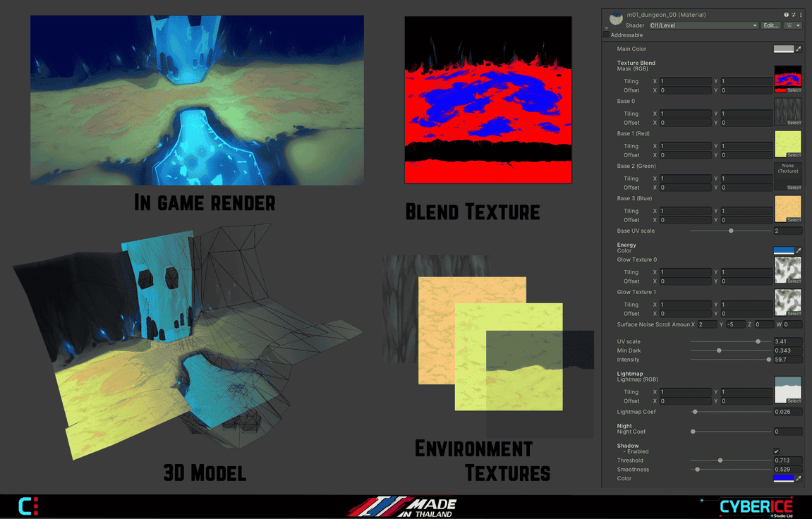Use the Shadow Color eyedropper
Viewport: 812px width, 519px height.
799,479
